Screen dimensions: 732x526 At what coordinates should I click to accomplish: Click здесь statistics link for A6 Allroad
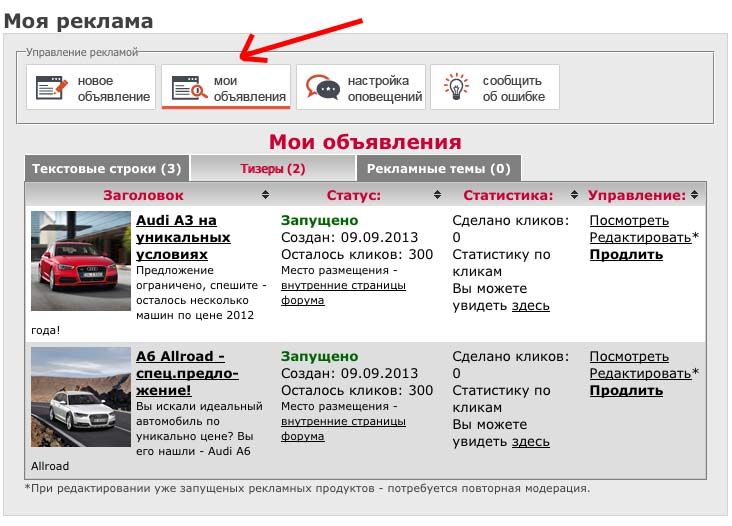(531, 442)
